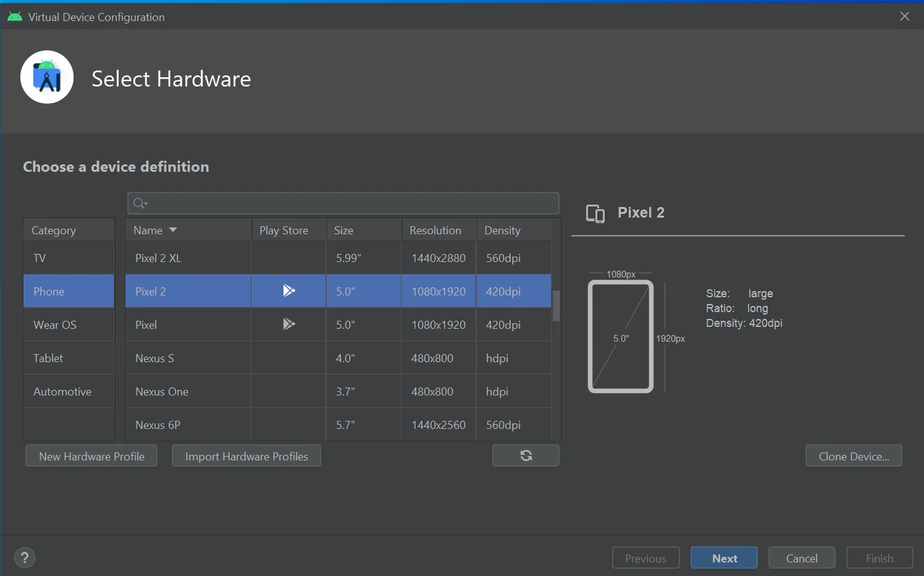Viewport: 924px width, 576px height.
Task: Select the Automotive category
Action: tap(69, 391)
